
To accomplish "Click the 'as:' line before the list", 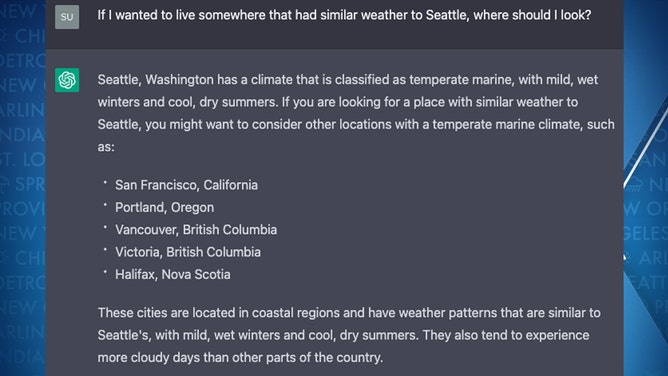I will (106, 147).
